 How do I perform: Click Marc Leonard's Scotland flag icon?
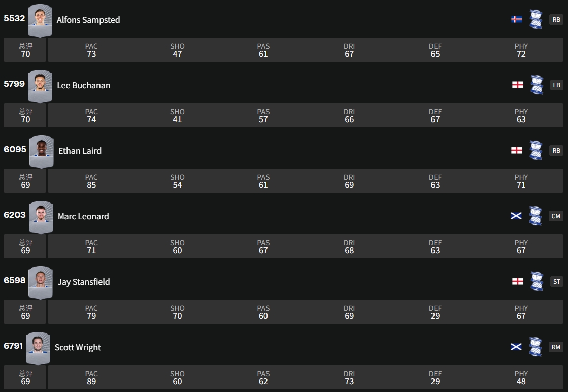click(516, 216)
